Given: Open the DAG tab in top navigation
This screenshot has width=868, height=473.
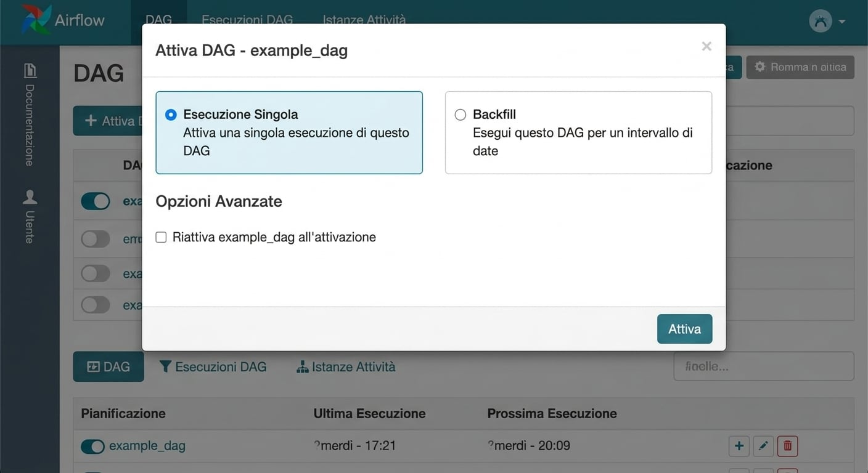Looking at the screenshot, I should tap(158, 20).
